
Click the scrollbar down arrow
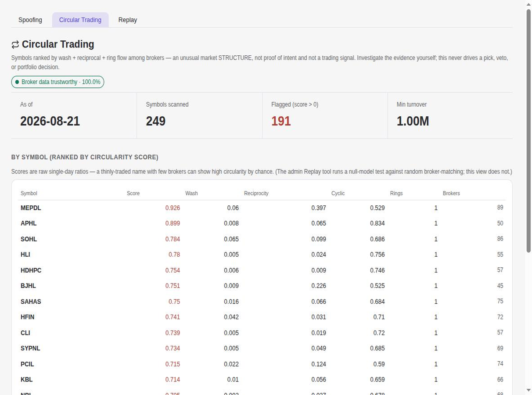[528, 391]
